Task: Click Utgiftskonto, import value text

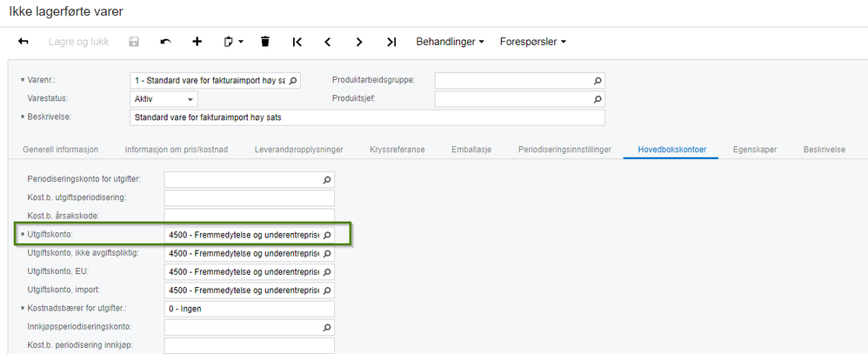Action: (x=244, y=291)
